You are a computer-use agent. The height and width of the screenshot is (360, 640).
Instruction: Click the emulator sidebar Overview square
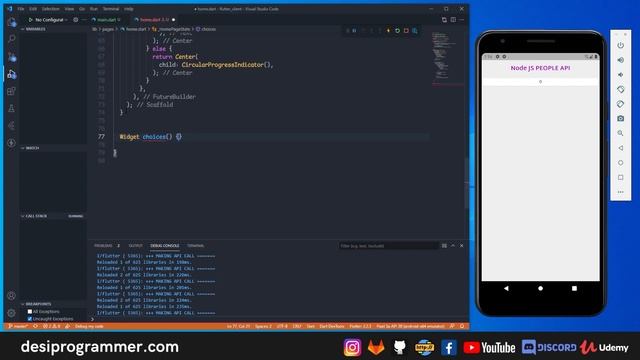click(620, 177)
